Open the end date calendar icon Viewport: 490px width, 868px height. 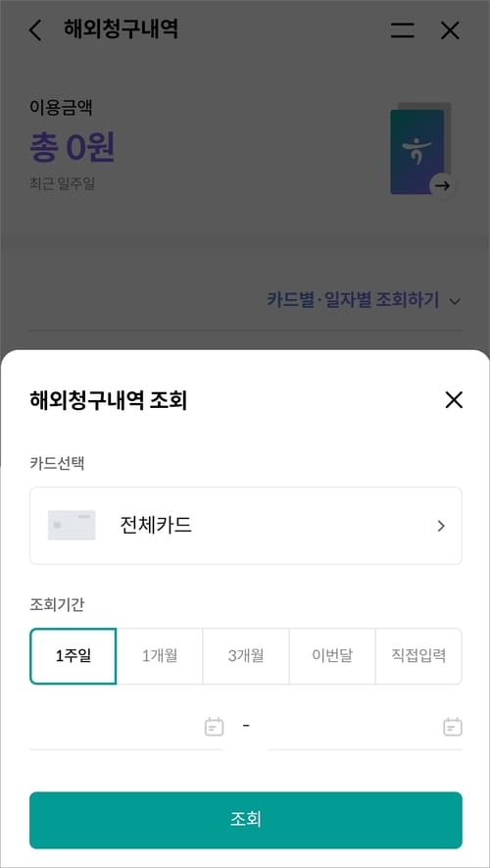coord(453,727)
